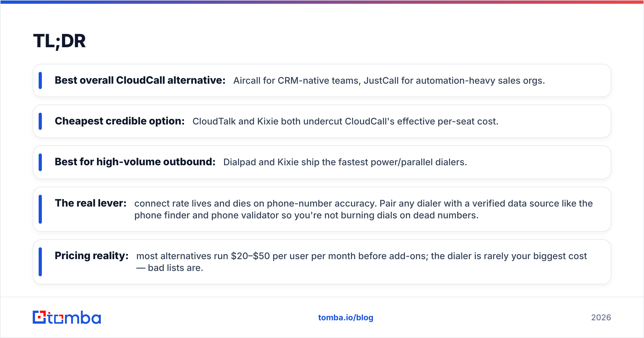Click the Aircall and JustCall recommendation text
The width and height of the screenshot is (644, 338).
[389, 81]
